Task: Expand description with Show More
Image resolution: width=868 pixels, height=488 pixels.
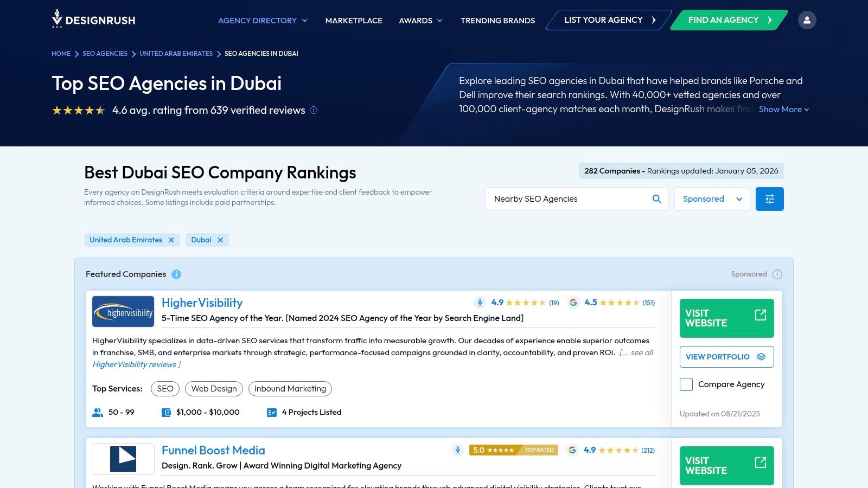Action: (784, 110)
